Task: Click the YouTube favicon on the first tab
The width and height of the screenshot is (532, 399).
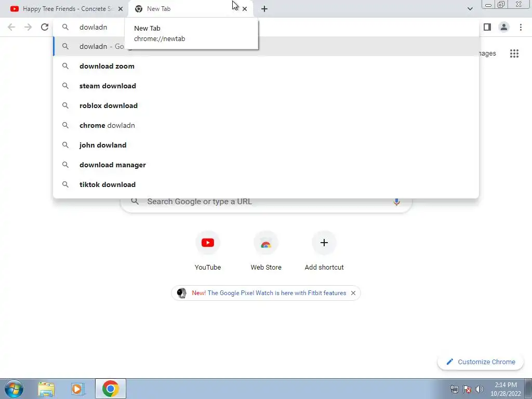Action: click(x=15, y=9)
